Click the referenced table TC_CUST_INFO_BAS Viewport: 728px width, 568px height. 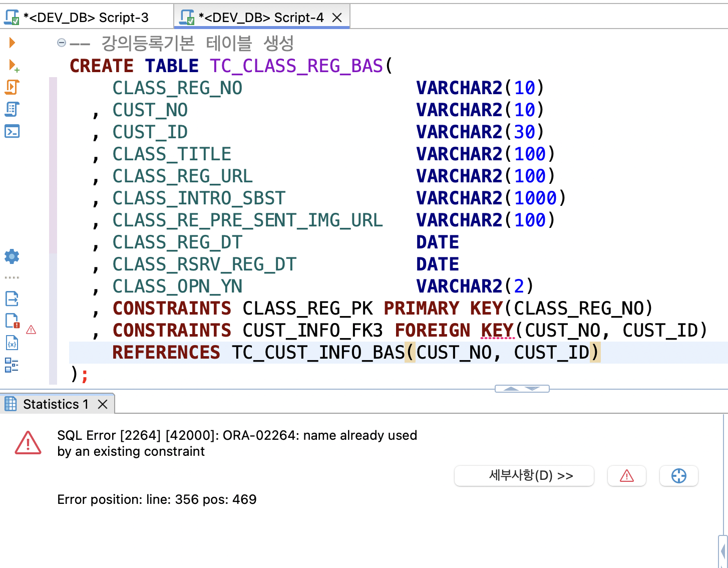[x=318, y=352]
